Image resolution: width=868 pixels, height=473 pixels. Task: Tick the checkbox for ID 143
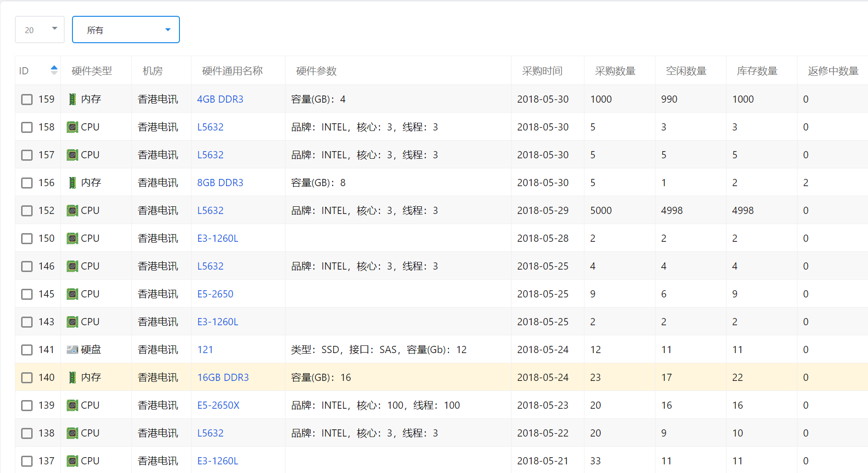coord(27,322)
